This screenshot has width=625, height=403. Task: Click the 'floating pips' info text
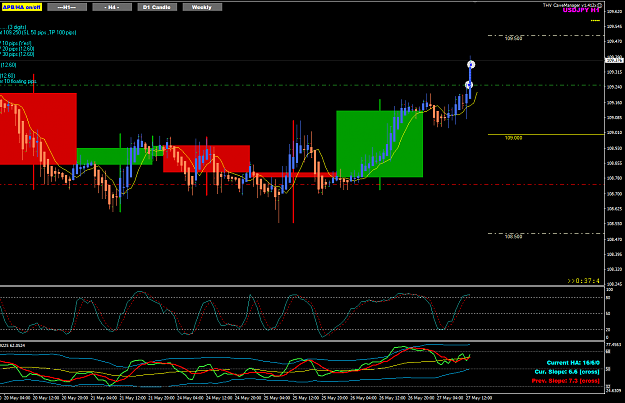coord(18,81)
